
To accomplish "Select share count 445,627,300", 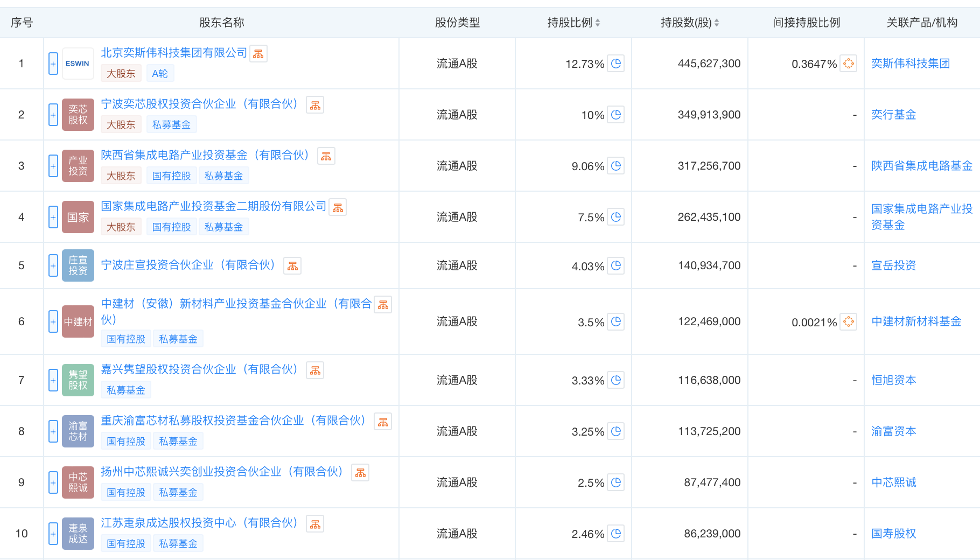I will [x=709, y=64].
